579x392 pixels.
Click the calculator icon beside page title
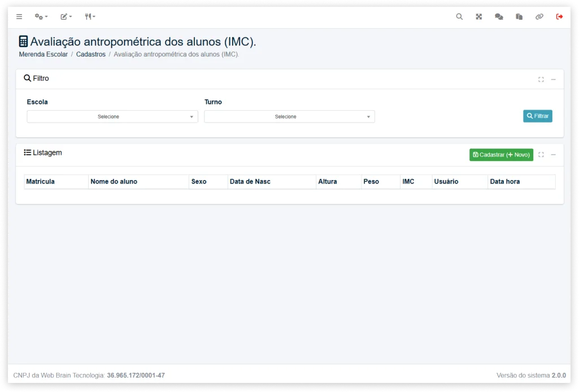tap(23, 41)
